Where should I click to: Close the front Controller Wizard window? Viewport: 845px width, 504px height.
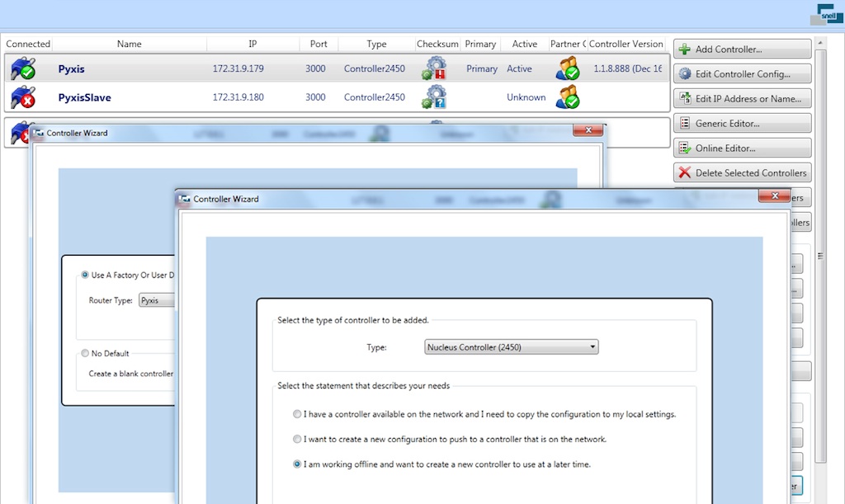(x=774, y=196)
